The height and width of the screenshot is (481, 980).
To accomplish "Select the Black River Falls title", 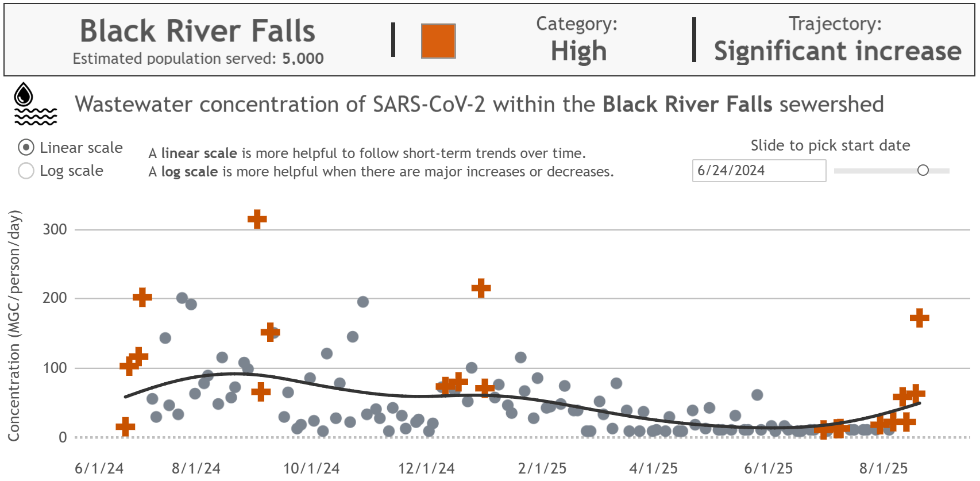I will [198, 31].
